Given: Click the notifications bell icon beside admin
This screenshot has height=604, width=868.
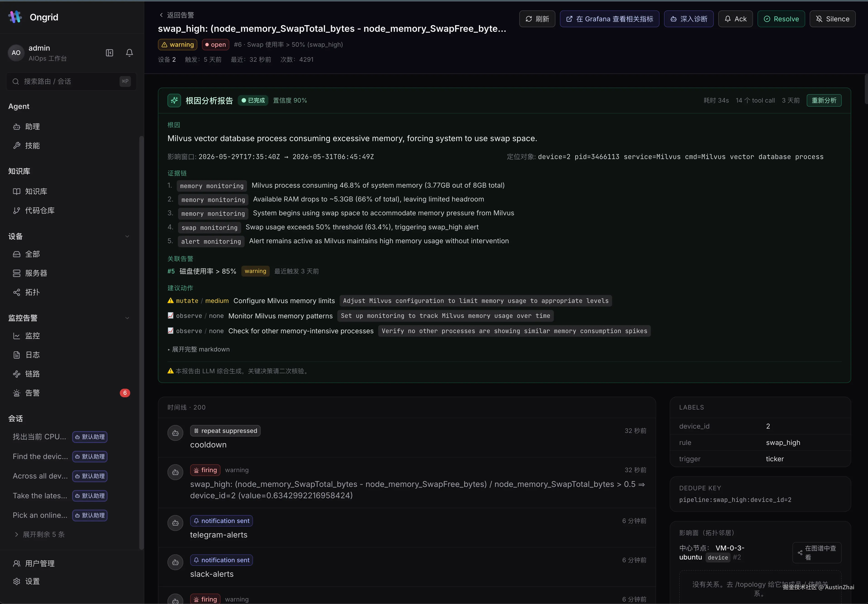Looking at the screenshot, I should click(x=129, y=53).
